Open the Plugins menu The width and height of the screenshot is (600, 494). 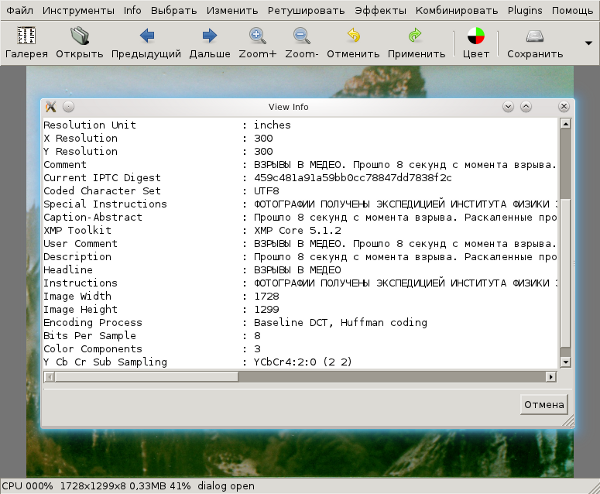pyautogui.click(x=525, y=10)
